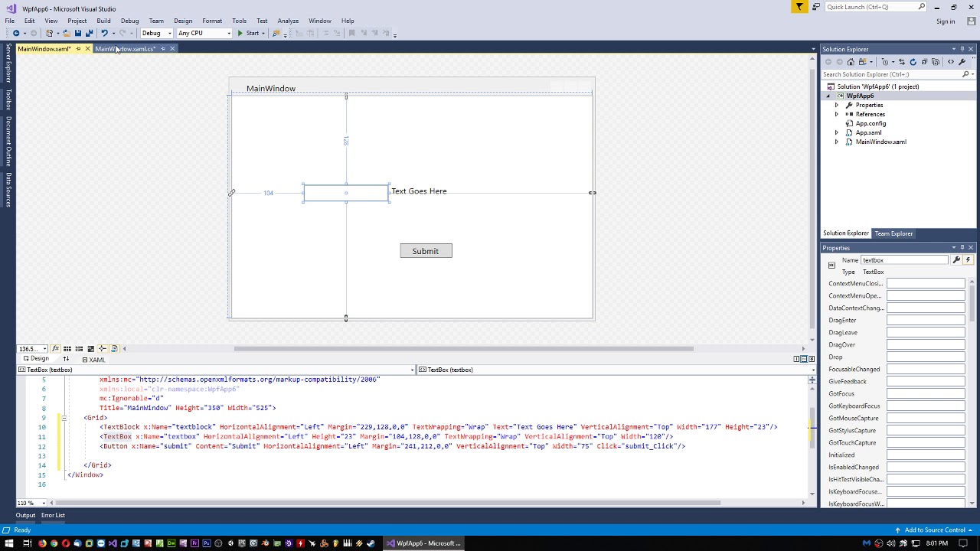Image resolution: width=980 pixels, height=551 pixels.
Task: Click the search magnifier in Quick Launch
Action: click(x=921, y=7)
